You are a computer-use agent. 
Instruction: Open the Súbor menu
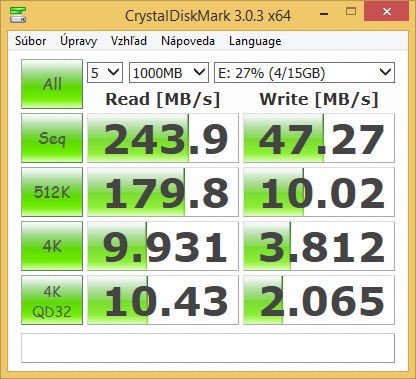point(31,41)
